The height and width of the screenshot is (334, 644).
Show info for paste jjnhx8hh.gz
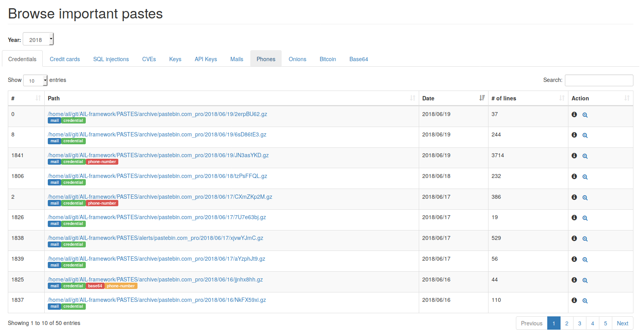[574, 280]
